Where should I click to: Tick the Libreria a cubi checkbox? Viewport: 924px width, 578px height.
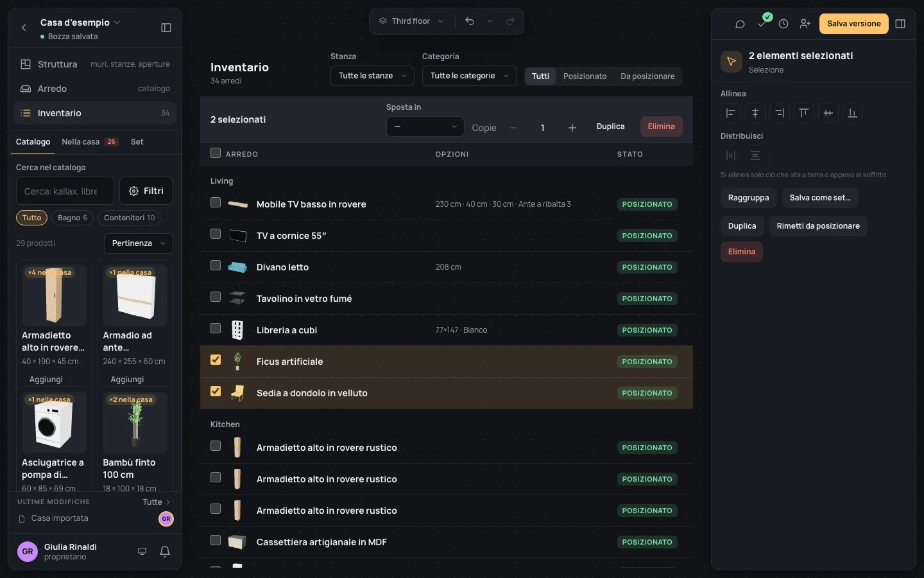[216, 328]
